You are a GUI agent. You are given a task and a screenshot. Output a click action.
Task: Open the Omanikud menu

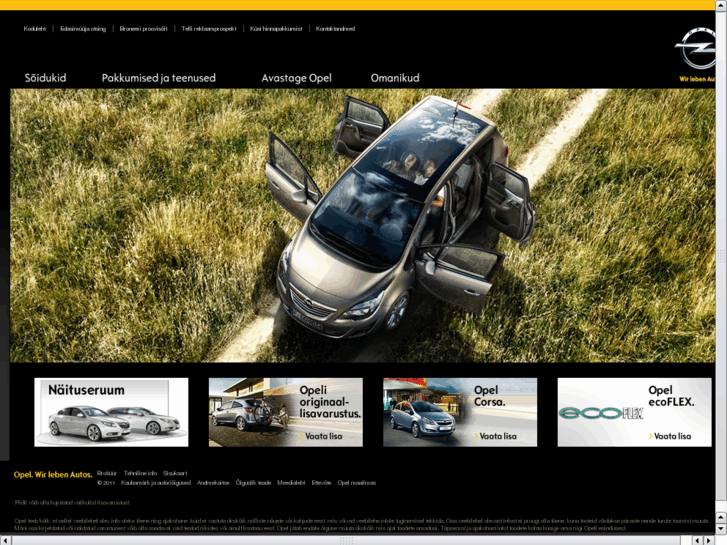pyautogui.click(x=395, y=78)
